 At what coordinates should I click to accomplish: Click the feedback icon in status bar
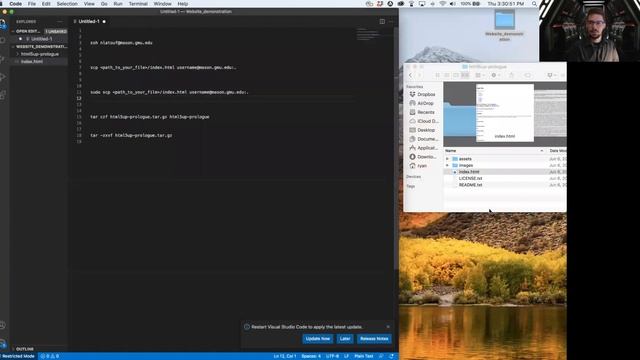(x=381, y=356)
